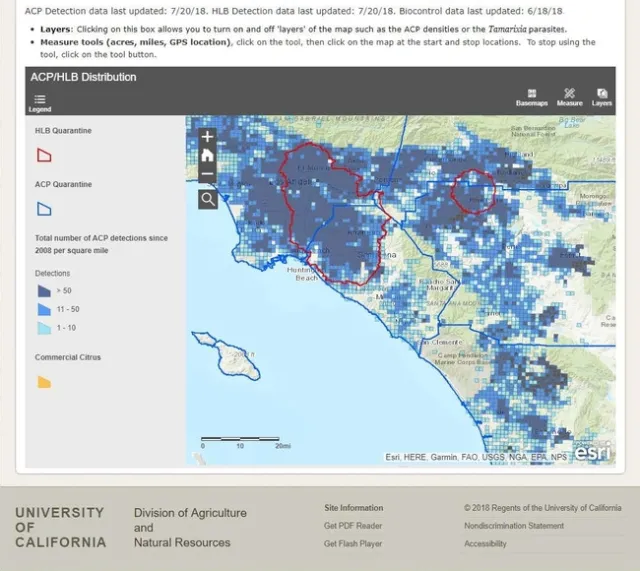Select the light 1 - 10 detections swatch

[x=44, y=328]
